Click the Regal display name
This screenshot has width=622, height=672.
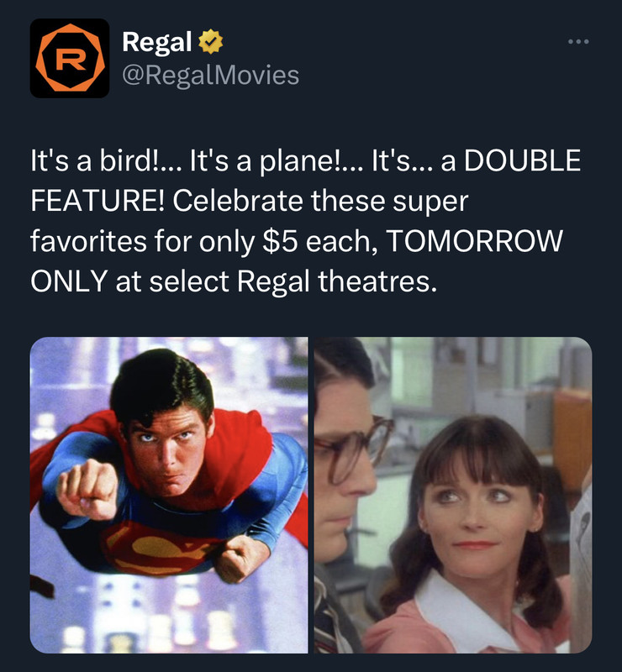point(157,42)
